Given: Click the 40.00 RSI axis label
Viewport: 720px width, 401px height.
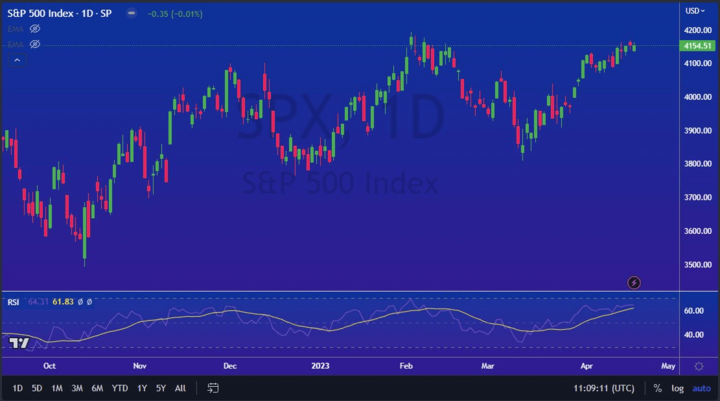Looking at the screenshot, I should point(693,335).
